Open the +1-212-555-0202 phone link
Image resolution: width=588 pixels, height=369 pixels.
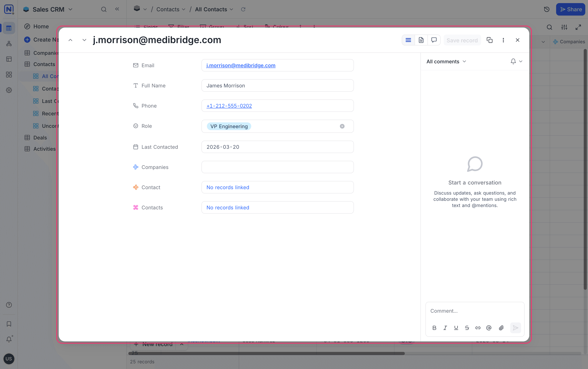[x=229, y=106]
